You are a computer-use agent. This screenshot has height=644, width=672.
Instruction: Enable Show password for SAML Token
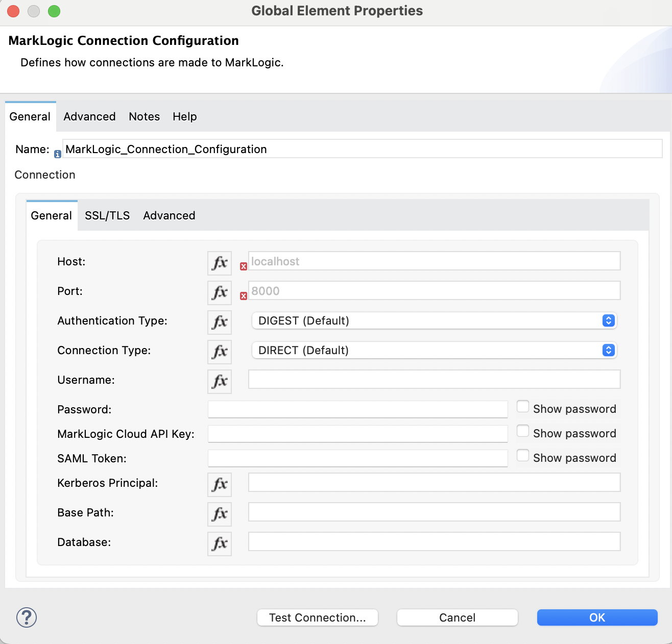(x=523, y=456)
